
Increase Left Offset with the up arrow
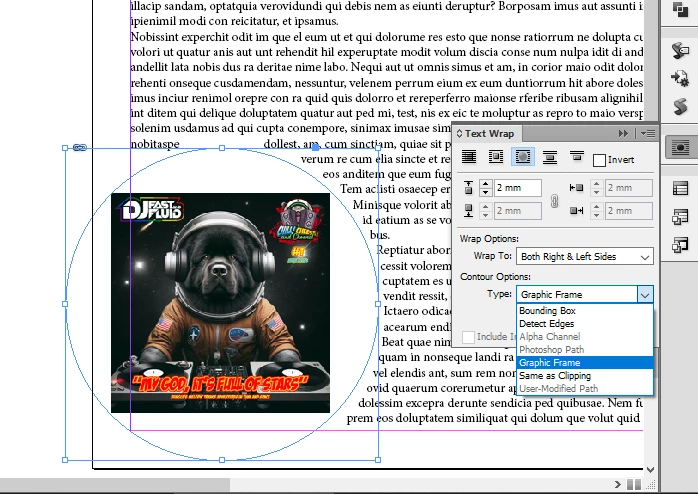[597, 183]
